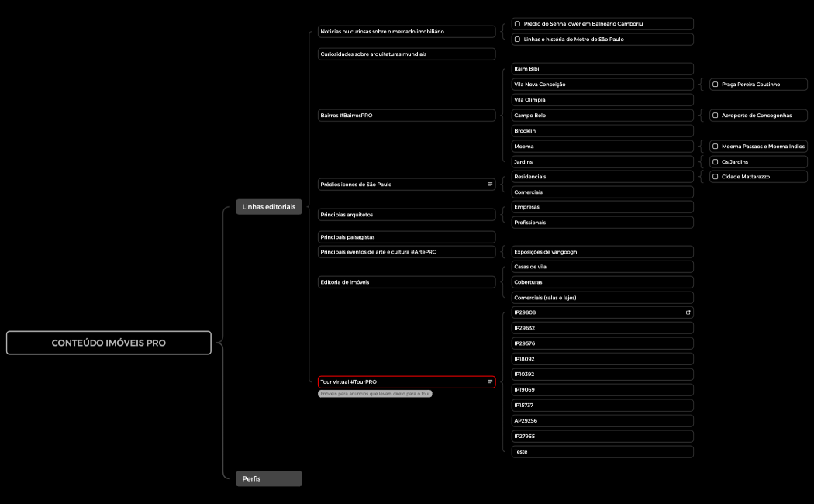The height and width of the screenshot is (504, 814).
Task: Check the Prédio do SennaTower checkbox
Action: 517,24
